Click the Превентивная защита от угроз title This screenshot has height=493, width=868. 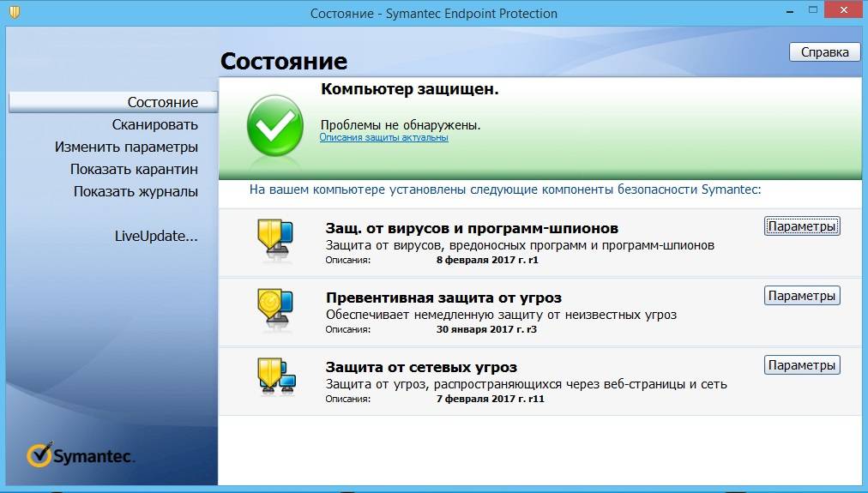pyautogui.click(x=443, y=298)
